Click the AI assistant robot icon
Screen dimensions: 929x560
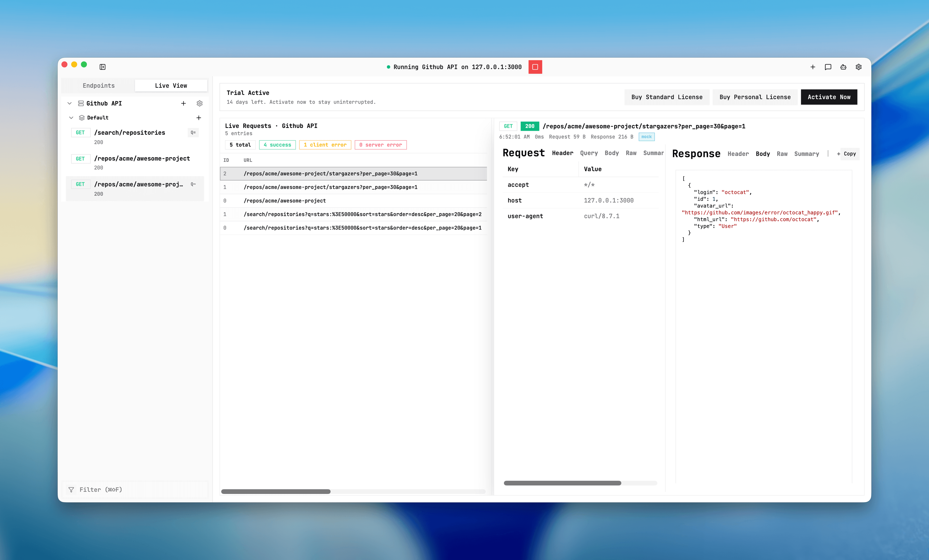pos(843,67)
